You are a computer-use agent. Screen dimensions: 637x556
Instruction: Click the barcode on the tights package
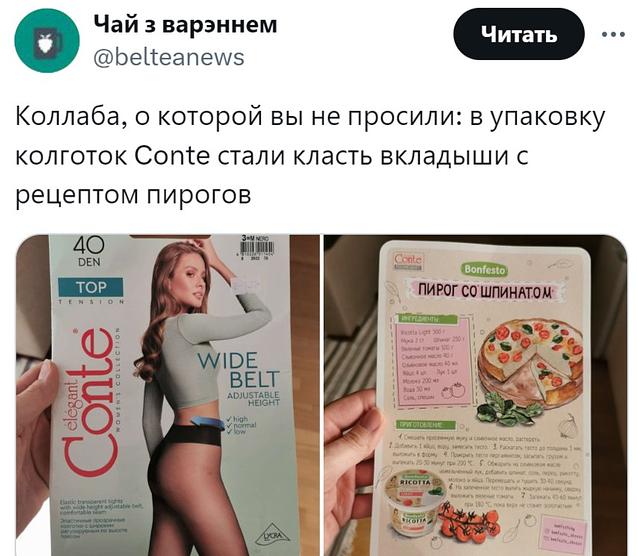tap(256, 249)
